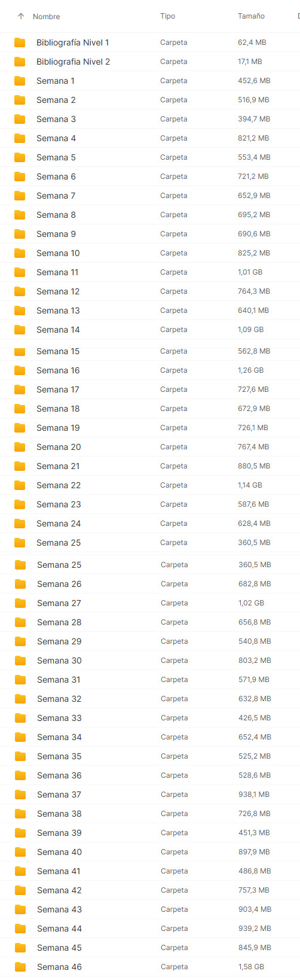This screenshot has width=300, height=980.
Task: Select the Semana 4 folder icon
Action: 20,138
